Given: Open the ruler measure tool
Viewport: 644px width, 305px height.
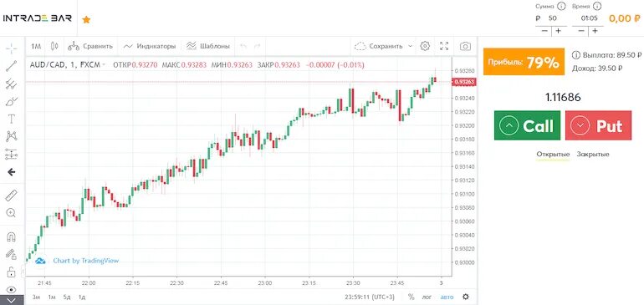Looking at the screenshot, I should (12, 196).
